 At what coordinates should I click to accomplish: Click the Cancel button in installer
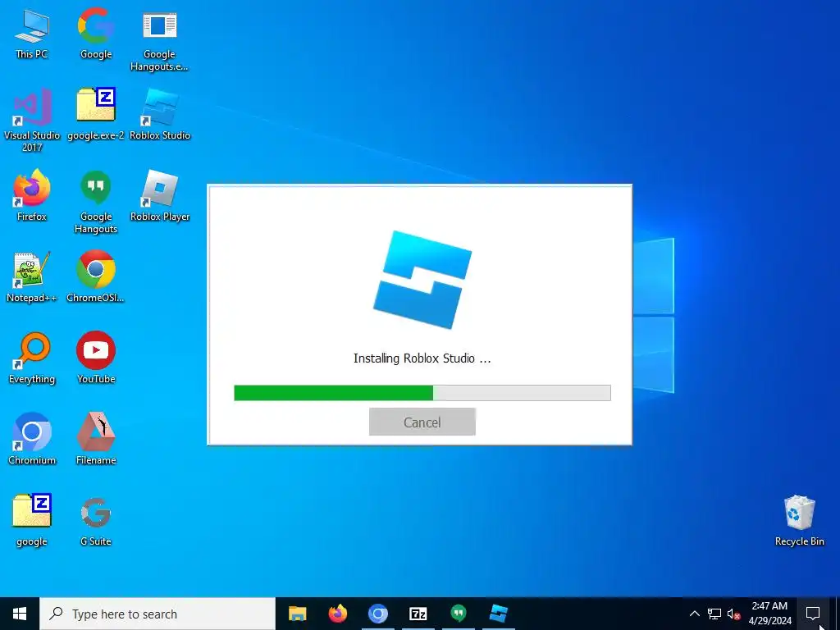(422, 422)
